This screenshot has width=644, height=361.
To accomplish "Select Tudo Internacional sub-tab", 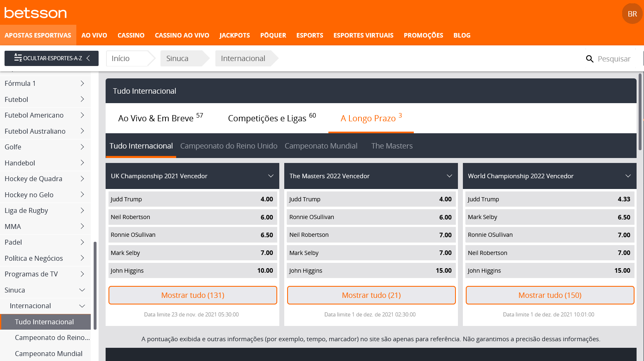I will 141,146.
